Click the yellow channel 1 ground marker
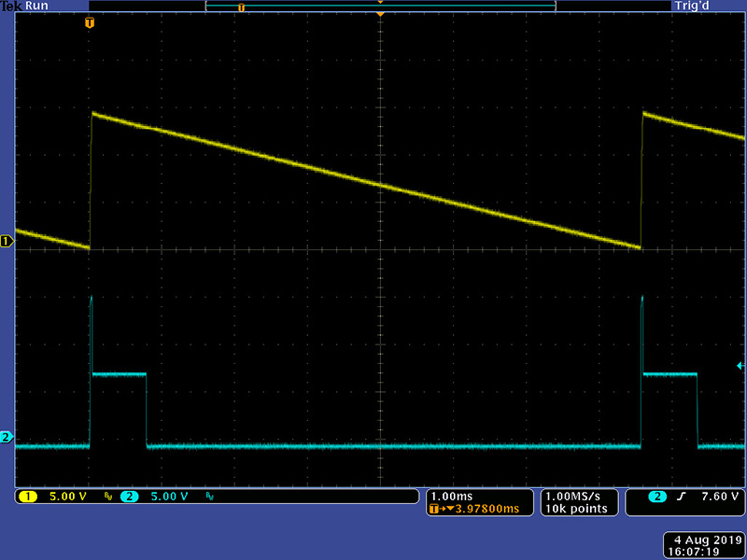The height and width of the screenshot is (560, 747). pos(7,242)
